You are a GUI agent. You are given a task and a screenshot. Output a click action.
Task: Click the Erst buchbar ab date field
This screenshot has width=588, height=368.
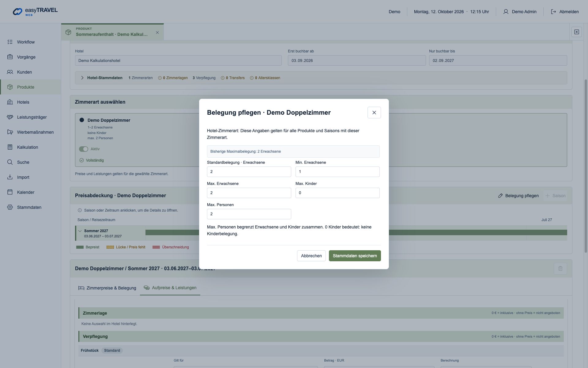pos(357,60)
